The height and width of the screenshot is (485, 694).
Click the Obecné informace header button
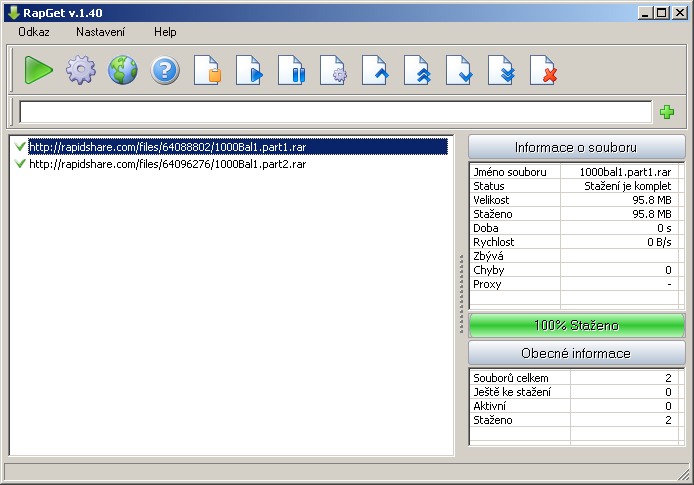pos(576,353)
